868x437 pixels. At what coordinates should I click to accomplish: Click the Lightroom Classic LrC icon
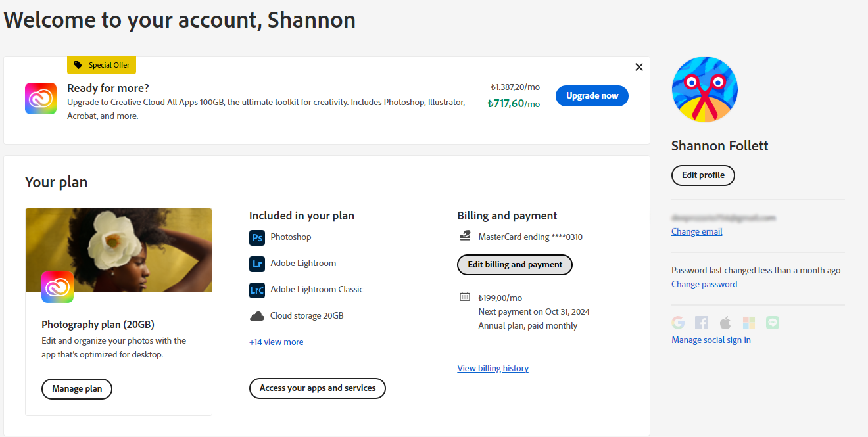pos(257,290)
